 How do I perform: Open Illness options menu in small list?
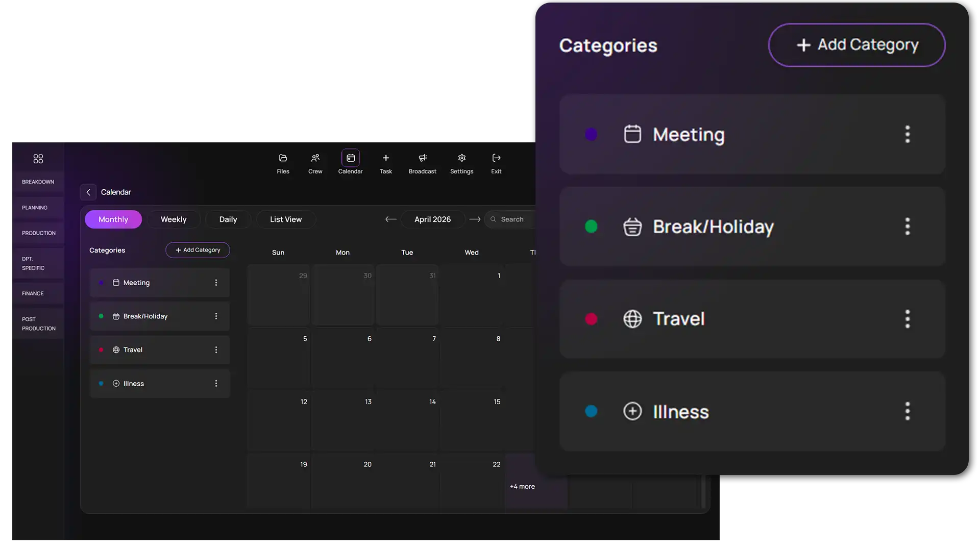tap(216, 384)
